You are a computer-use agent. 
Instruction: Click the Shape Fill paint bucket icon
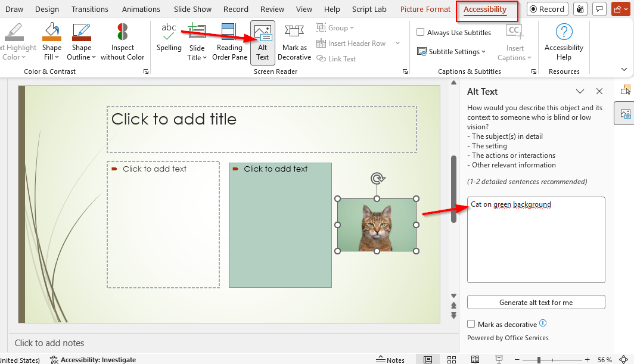coord(52,32)
